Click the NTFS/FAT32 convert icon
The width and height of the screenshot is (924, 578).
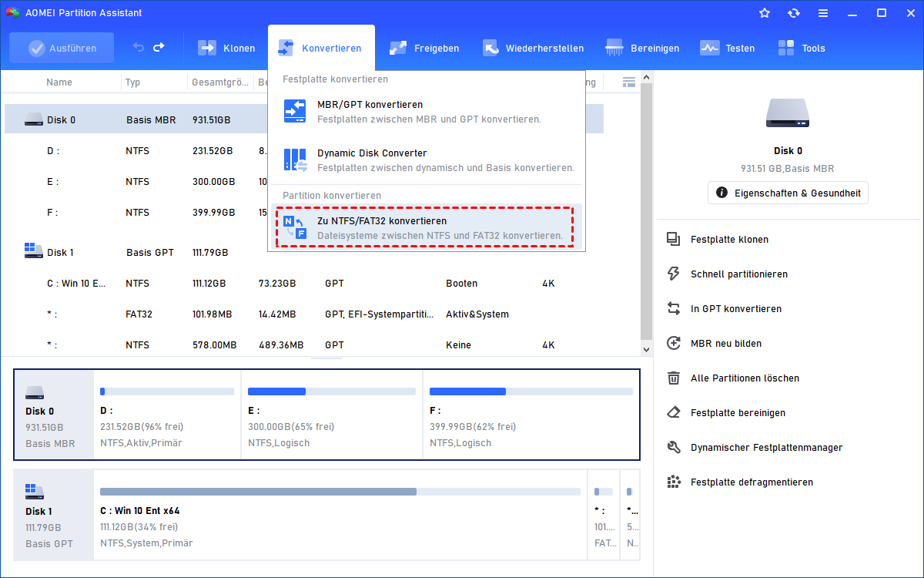[x=296, y=227]
